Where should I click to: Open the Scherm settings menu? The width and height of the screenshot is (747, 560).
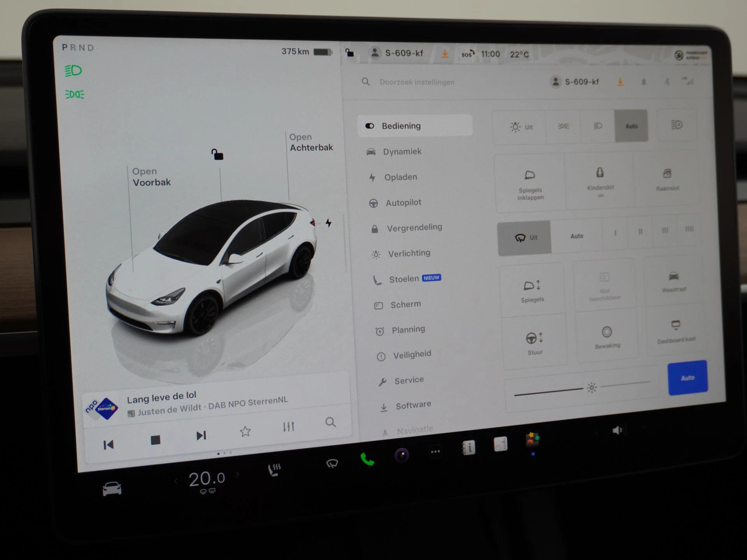(x=398, y=305)
